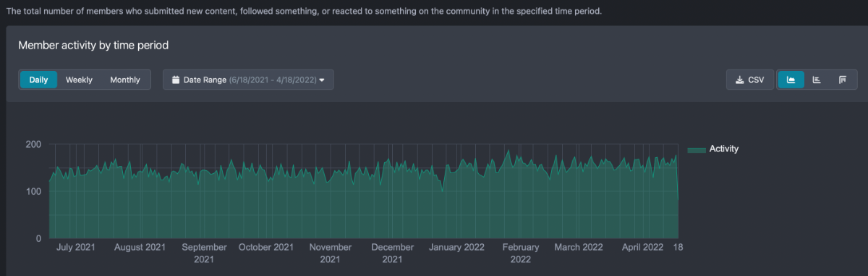Click the 'April 2022' axis label
The image size is (868, 276).
click(643, 247)
